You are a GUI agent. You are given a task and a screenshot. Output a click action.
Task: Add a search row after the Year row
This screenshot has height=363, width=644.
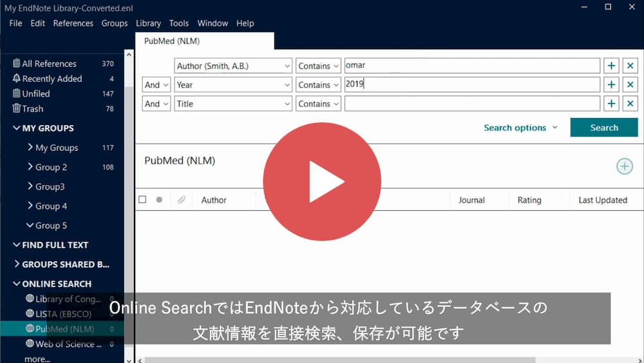(x=611, y=84)
